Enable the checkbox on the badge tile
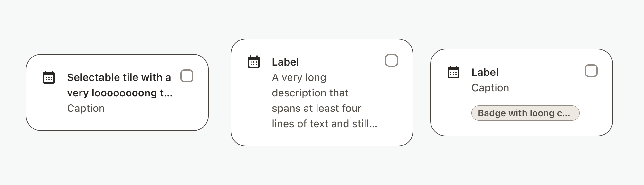644x185 pixels. point(591,71)
